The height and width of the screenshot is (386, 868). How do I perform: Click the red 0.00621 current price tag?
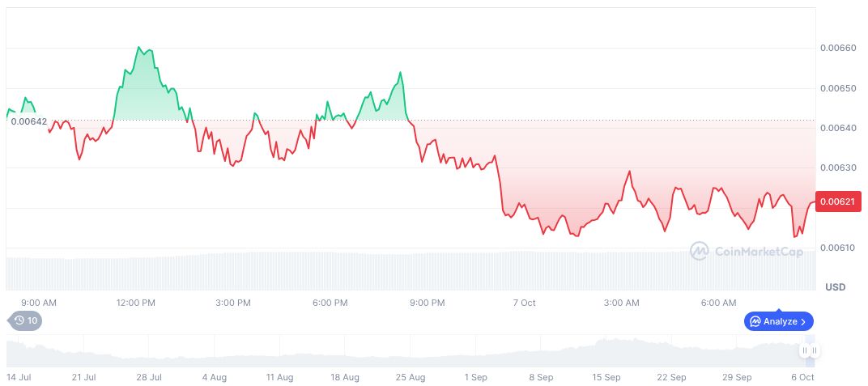pos(837,201)
